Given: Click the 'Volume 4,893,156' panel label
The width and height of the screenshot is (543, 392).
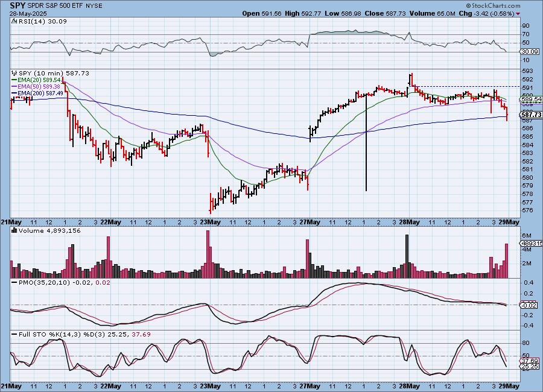Looking at the screenshot, I should tap(49, 230).
